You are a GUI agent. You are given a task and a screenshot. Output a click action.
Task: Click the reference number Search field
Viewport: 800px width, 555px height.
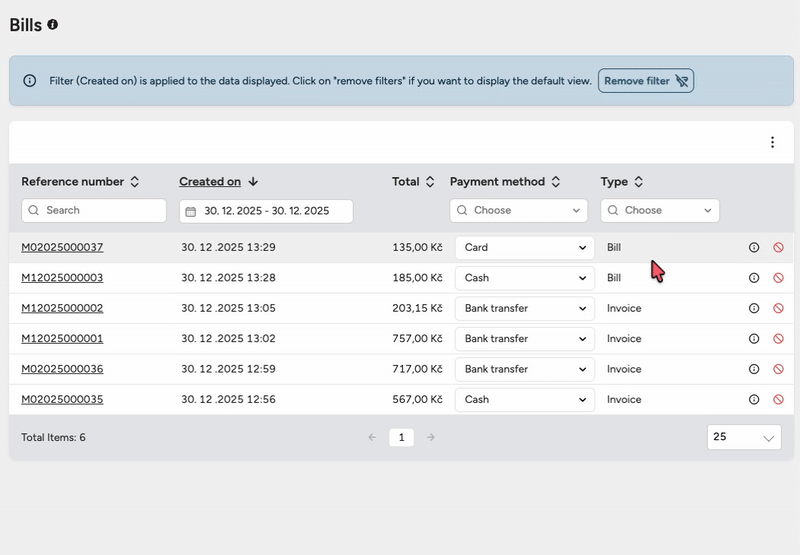[x=94, y=211]
